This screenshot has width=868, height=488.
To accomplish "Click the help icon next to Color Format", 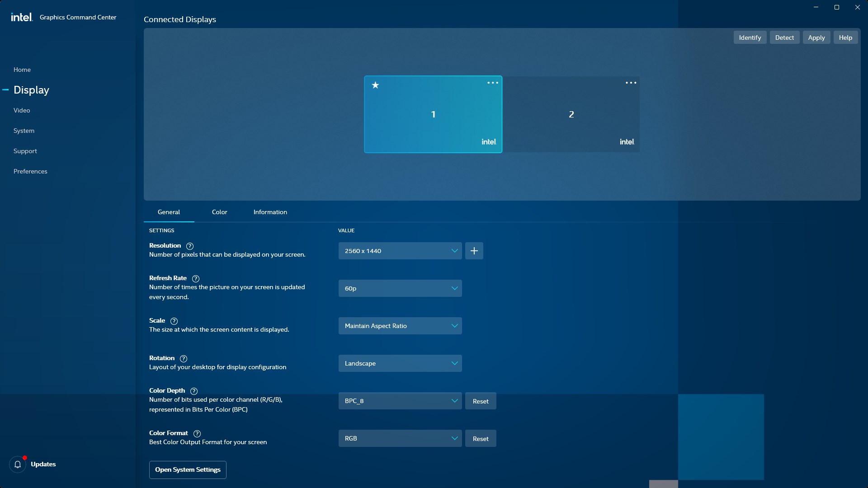I will click(197, 434).
